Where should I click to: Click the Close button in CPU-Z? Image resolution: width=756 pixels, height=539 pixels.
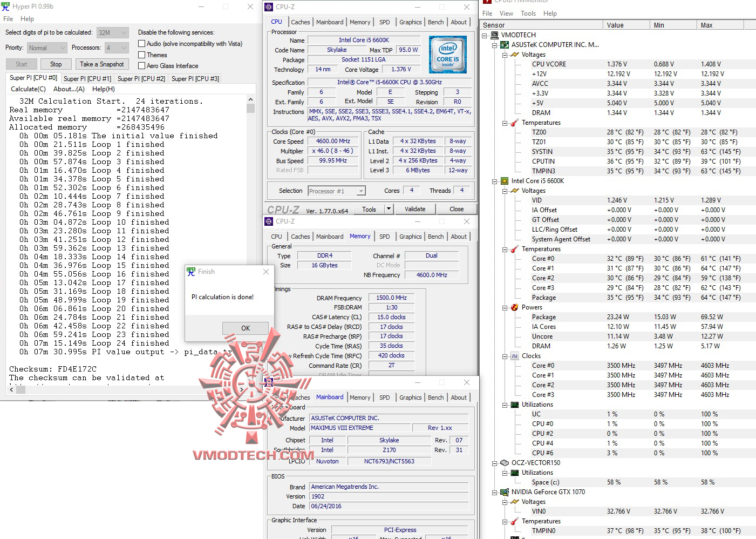tap(457, 209)
